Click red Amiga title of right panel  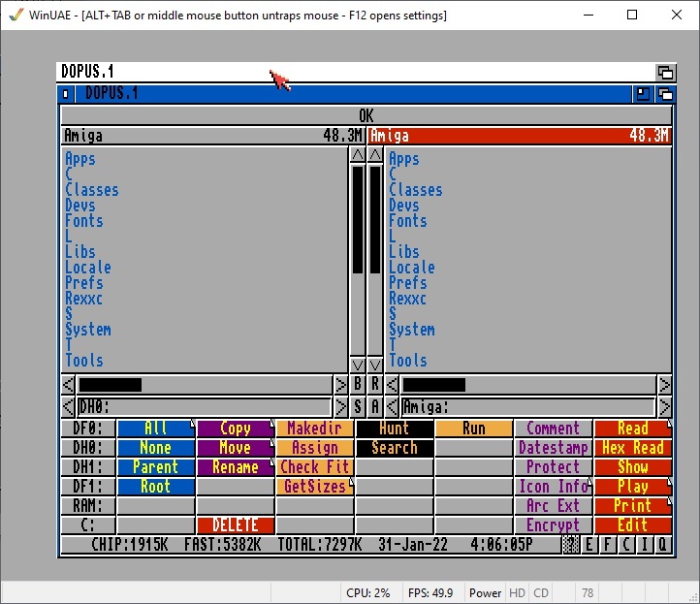click(x=520, y=136)
